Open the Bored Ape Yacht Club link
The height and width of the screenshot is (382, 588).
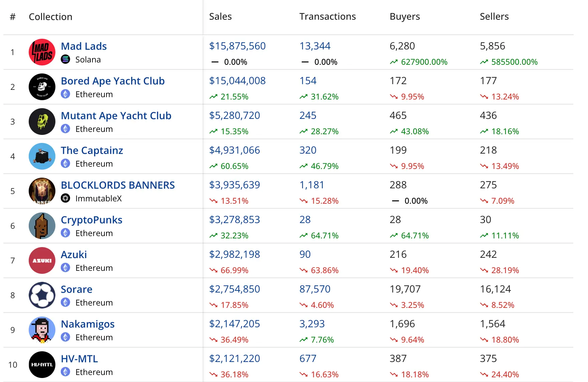(113, 81)
